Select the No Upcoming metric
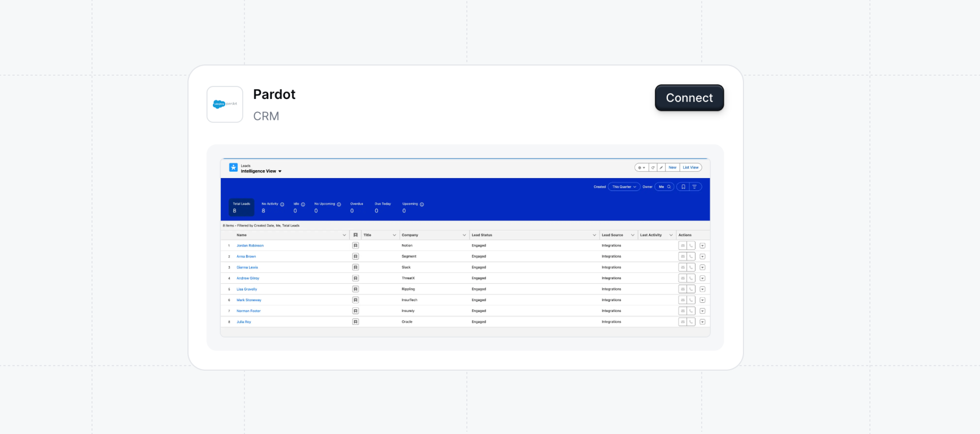This screenshot has height=434, width=980. pyautogui.click(x=327, y=207)
